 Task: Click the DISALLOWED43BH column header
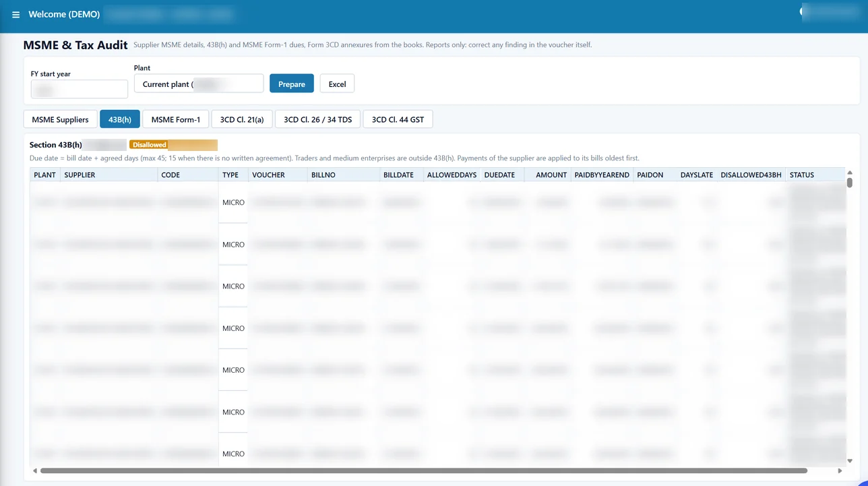[x=751, y=175]
